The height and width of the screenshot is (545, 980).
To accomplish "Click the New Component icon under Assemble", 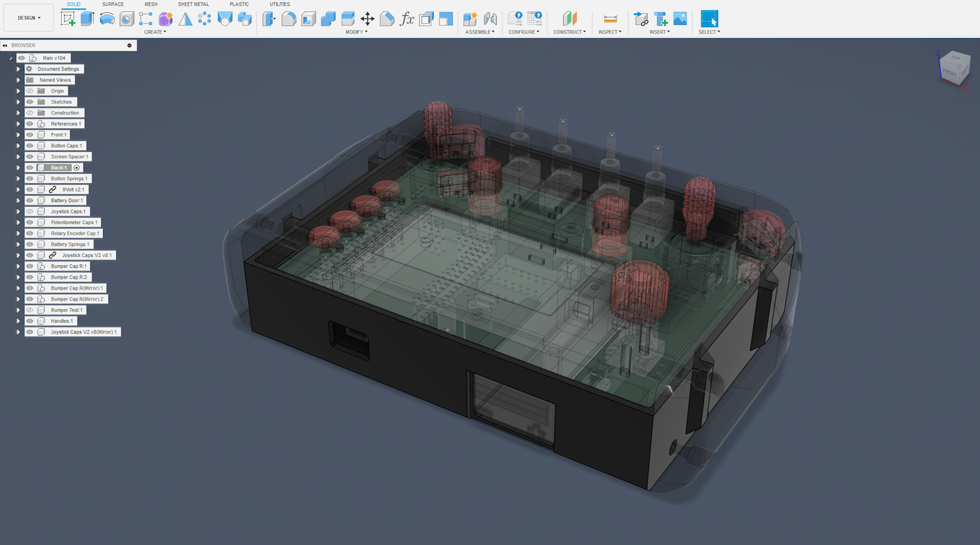I will pos(469,18).
